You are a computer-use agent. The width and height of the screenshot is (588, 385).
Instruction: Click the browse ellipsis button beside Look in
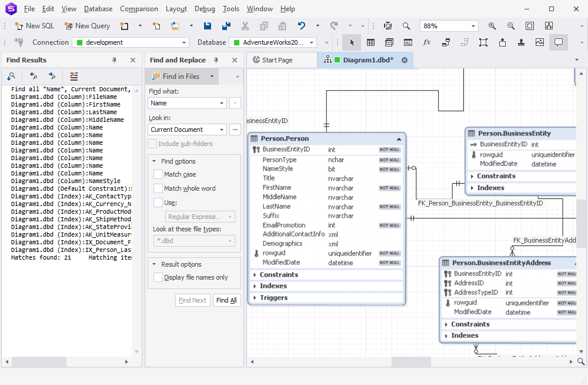[235, 130]
